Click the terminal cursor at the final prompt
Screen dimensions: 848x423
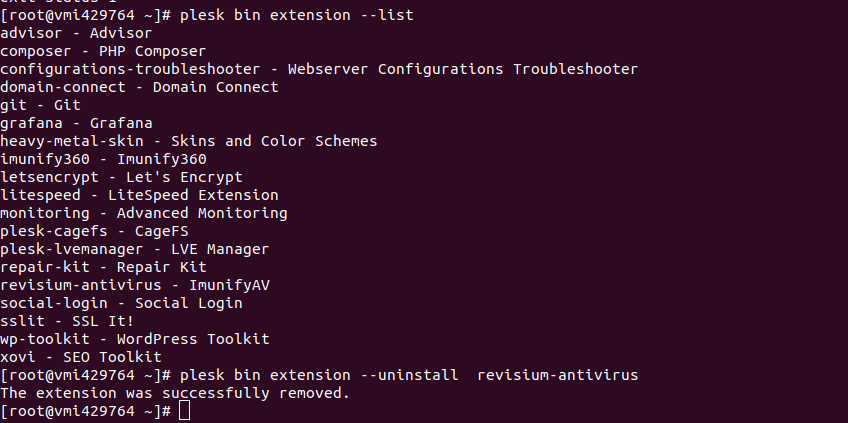coord(183,411)
